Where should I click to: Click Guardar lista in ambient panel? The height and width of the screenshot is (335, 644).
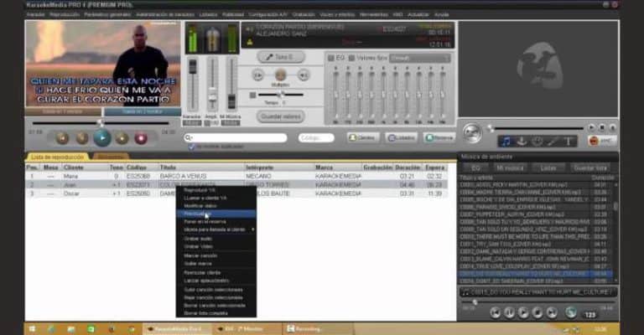(589, 168)
